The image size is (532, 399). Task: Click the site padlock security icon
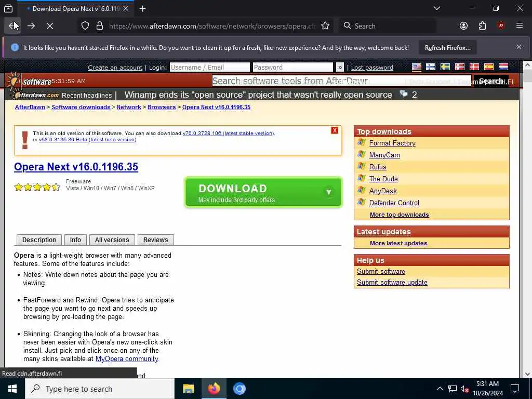(x=99, y=26)
